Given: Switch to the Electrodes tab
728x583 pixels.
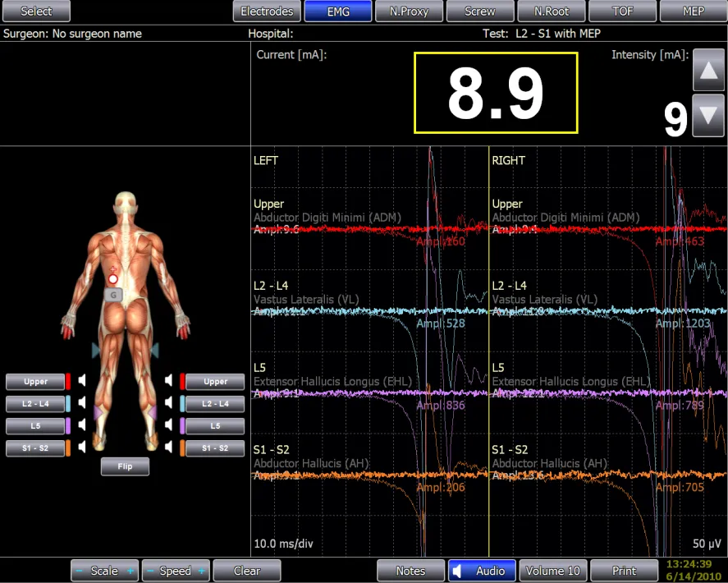Looking at the screenshot, I should click(267, 11).
